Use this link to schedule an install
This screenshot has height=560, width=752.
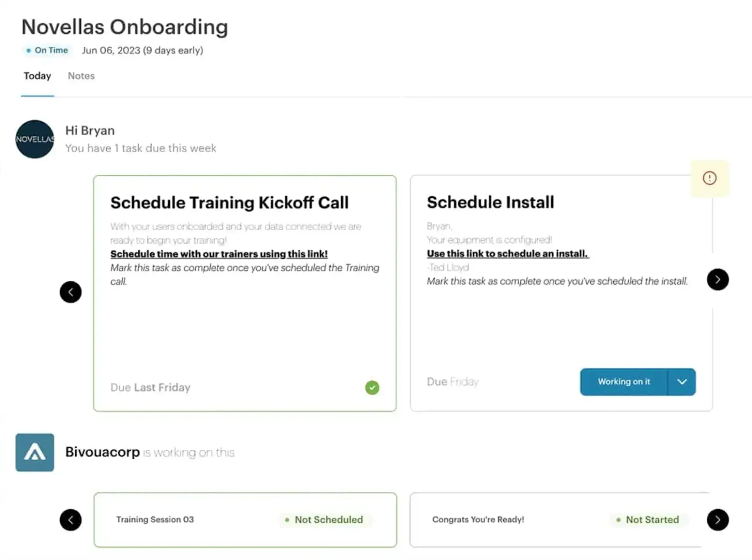tap(507, 253)
